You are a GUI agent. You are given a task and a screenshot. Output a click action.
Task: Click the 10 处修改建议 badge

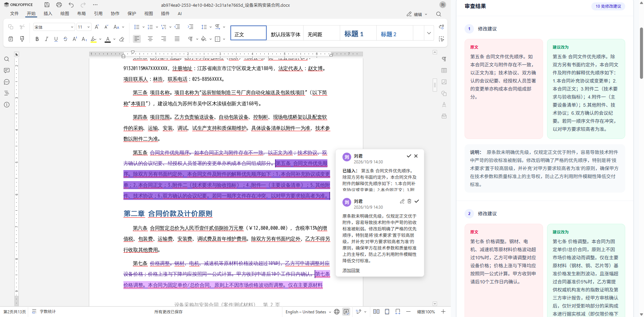(608, 6)
